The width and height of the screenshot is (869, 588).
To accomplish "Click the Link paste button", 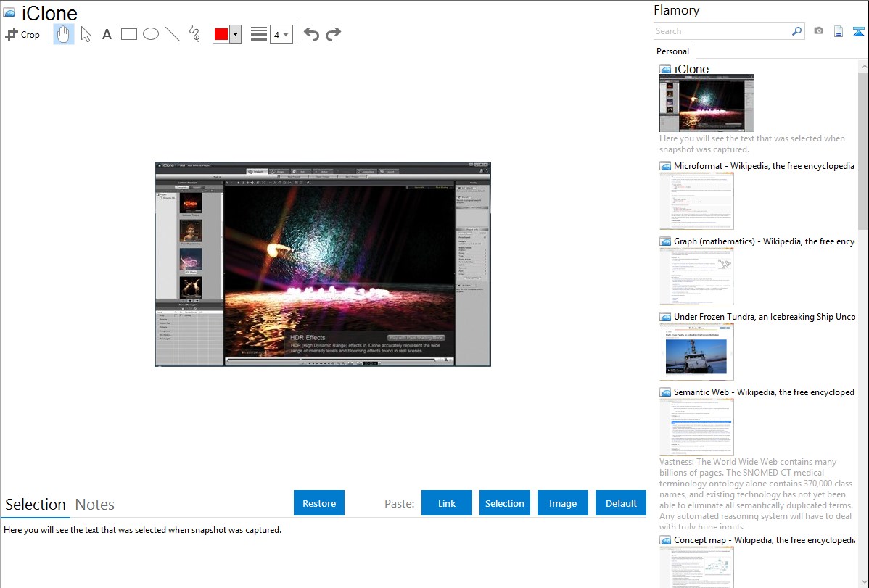I will (447, 503).
